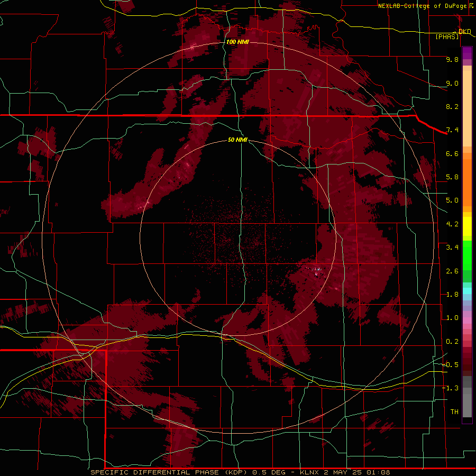
Task: Click the TH threshold label
Action: [454, 412]
